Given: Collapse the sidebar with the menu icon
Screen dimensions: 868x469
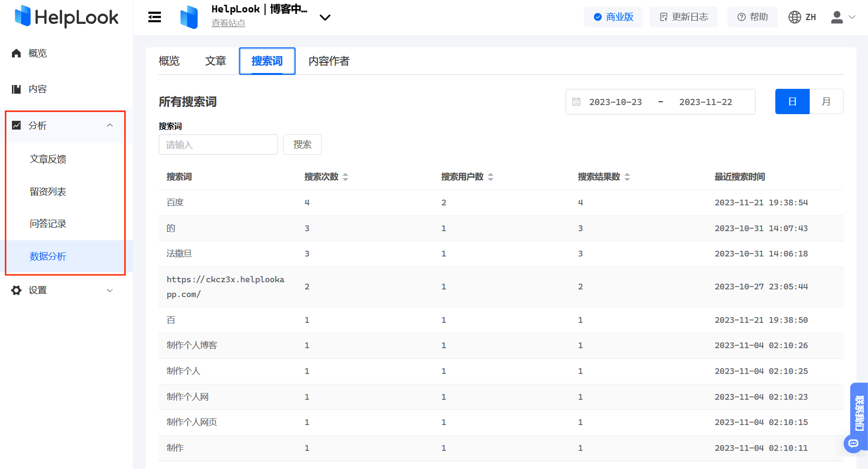Looking at the screenshot, I should [154, 17].
